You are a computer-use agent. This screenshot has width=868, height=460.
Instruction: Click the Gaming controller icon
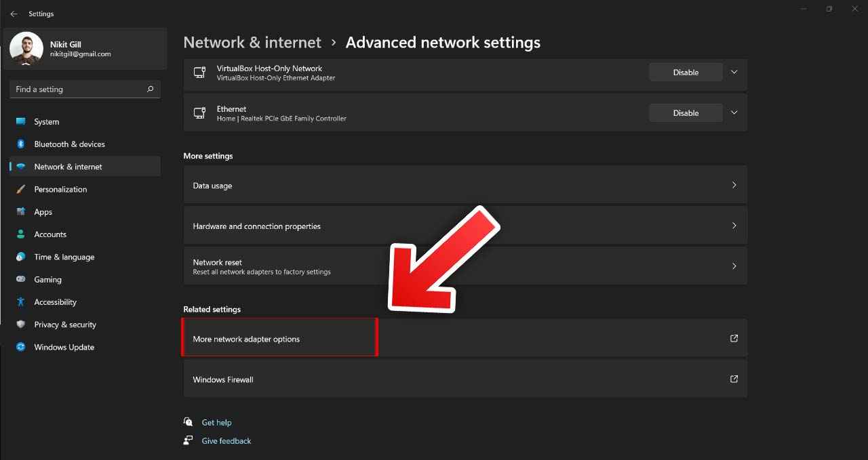(20, 279)
